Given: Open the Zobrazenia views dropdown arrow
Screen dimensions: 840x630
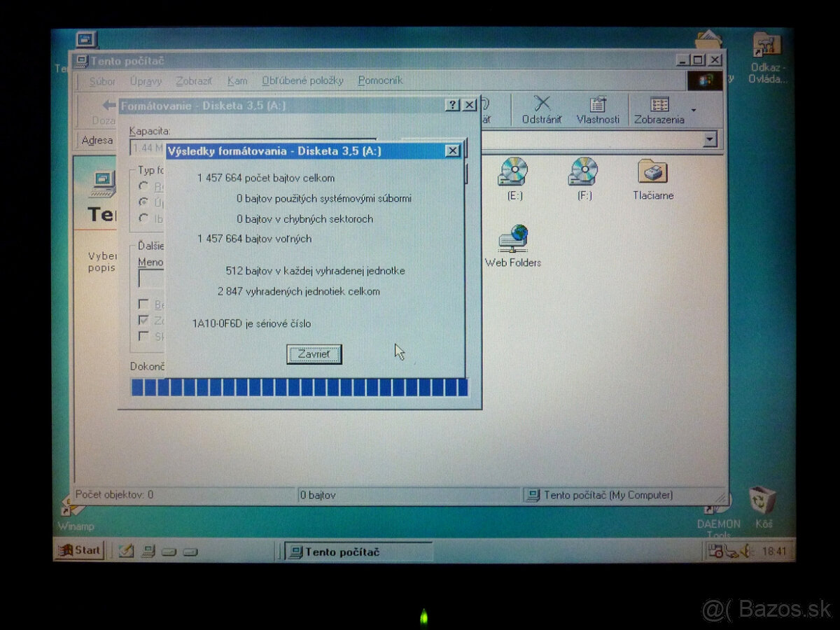Looking at the screenshot, I should (693, 108).
